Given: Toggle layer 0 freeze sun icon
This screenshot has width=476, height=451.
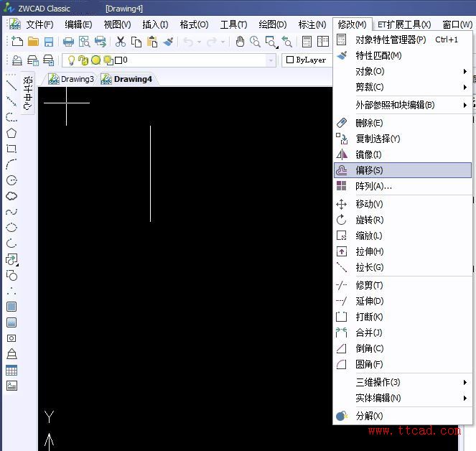Looking at the screenshot, I should click(x=96, y=60).
